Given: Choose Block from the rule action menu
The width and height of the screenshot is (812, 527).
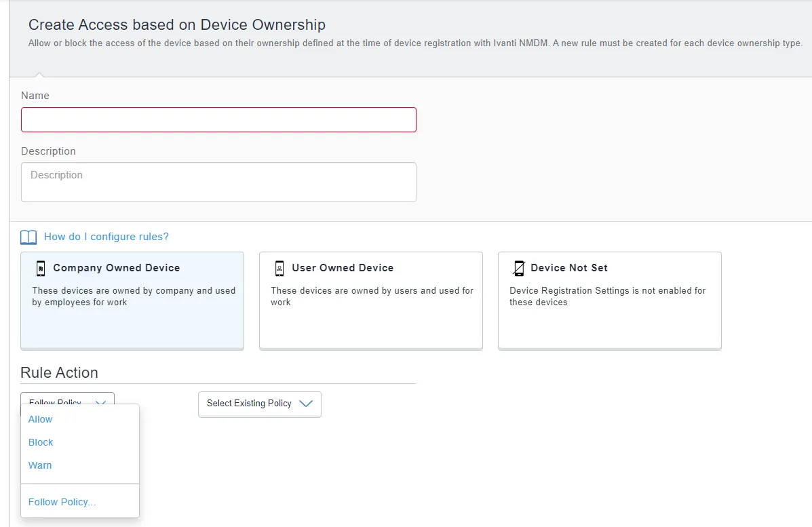Looking at the screenshot, I should [41, 442].
